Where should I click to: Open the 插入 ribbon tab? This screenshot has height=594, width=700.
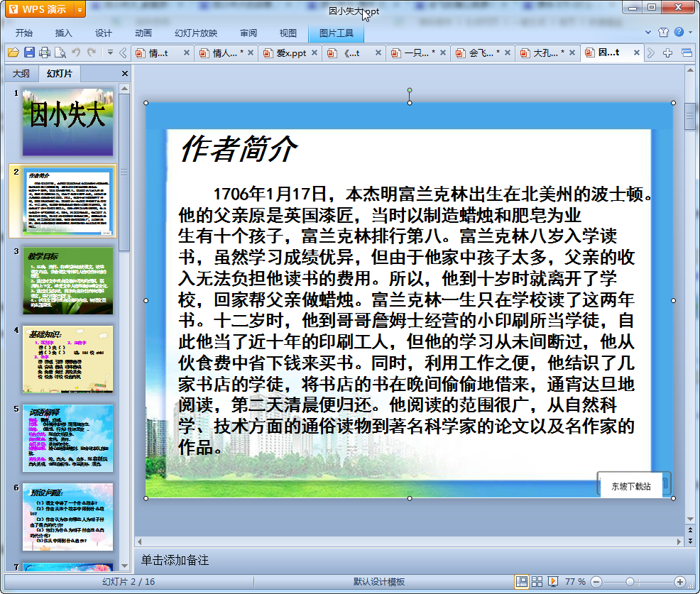tap(63, 33)
